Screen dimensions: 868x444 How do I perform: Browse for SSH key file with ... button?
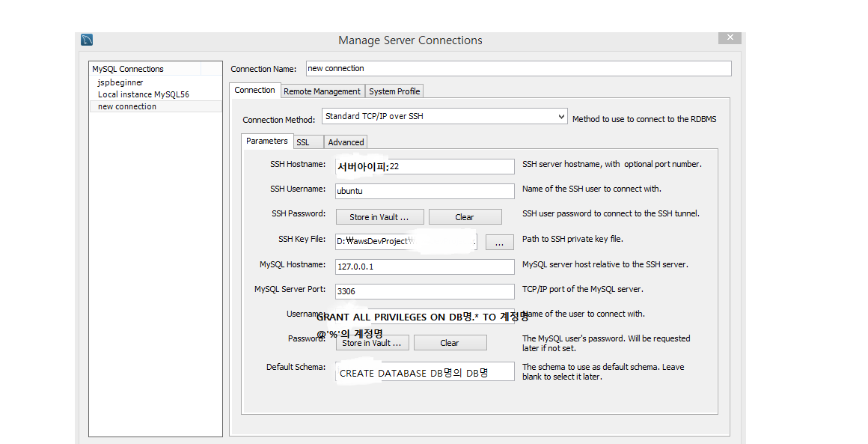tap(499, 242)
